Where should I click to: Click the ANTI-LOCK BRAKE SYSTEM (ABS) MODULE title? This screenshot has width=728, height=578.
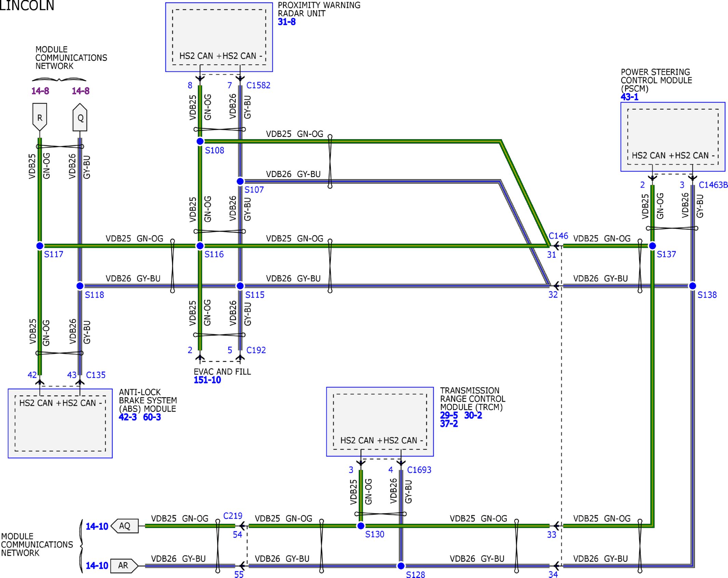tap(148, 400)
